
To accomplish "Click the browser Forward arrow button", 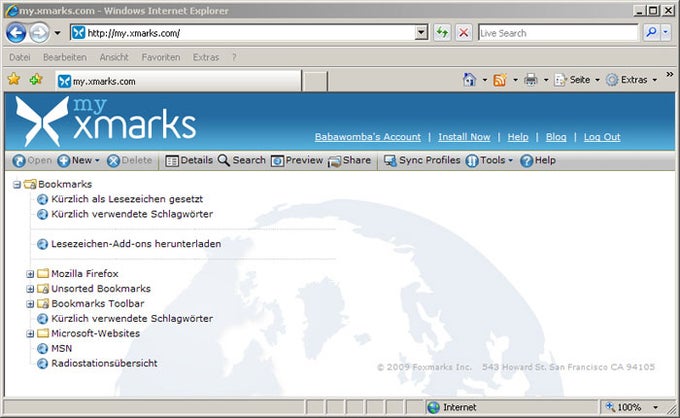I will [39, 33].
